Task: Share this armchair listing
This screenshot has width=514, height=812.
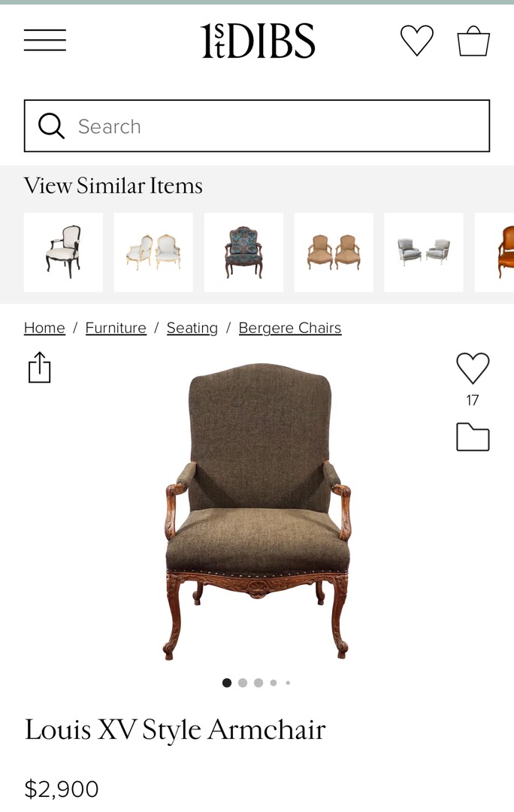Action: pyautogui.click(x=39, y=367)
